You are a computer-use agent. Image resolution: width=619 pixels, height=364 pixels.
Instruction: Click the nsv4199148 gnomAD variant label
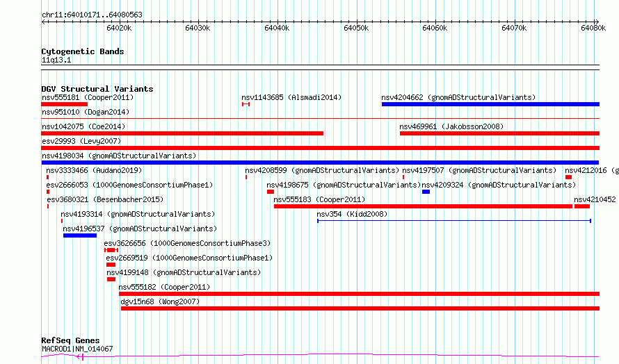pyautogui.click(x=184, y=272)
